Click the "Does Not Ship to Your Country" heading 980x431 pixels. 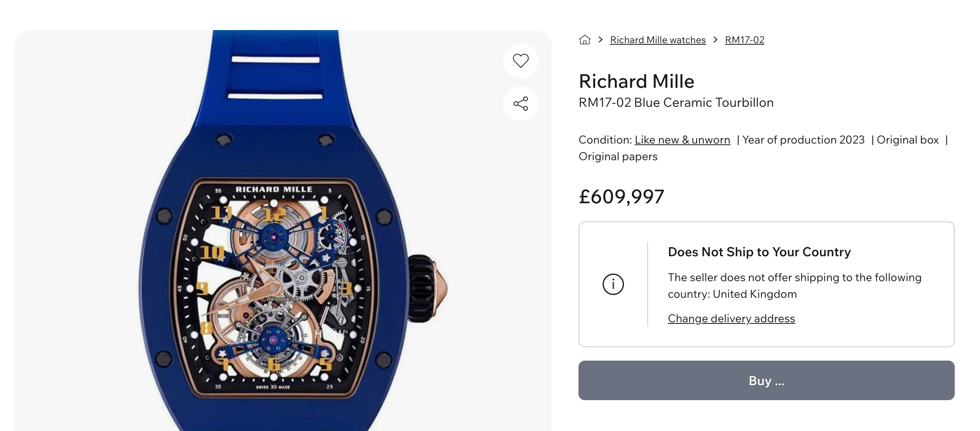759,252
